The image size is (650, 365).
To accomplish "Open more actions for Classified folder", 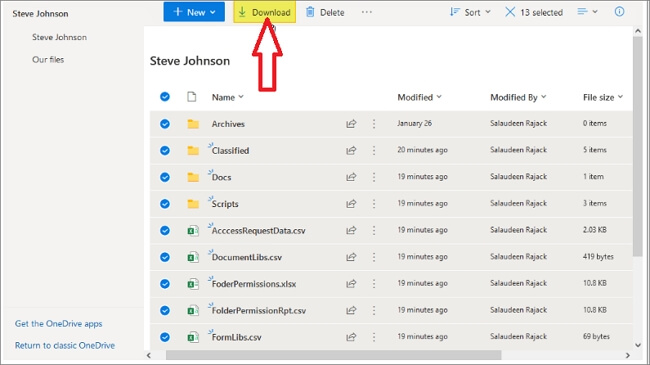I will (x=374, y=150).
